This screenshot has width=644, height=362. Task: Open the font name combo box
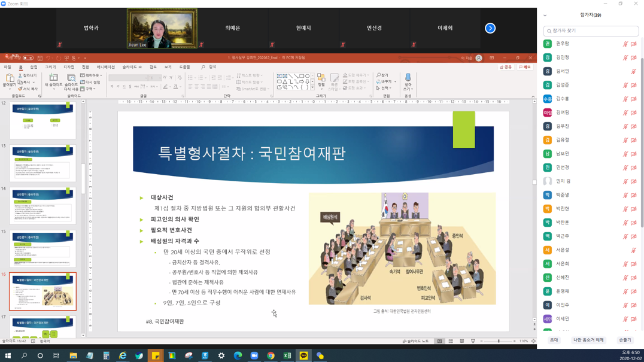128,78
